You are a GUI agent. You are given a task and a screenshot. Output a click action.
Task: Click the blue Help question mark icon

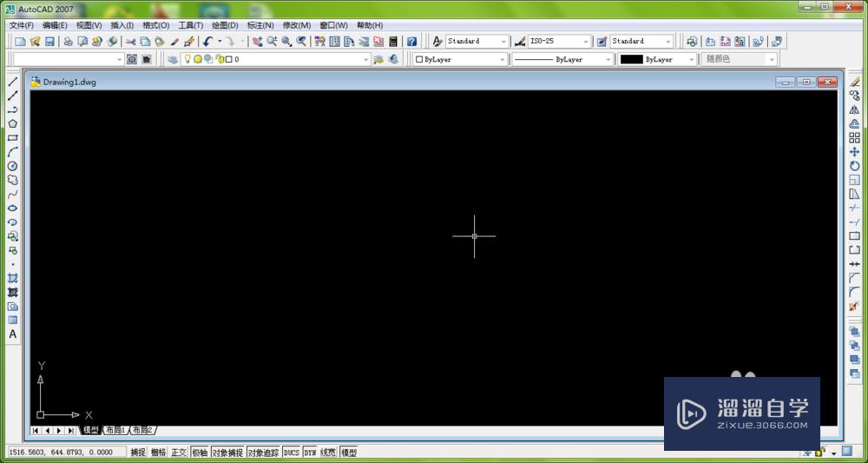pyautogui.click(x=411, y=41)
